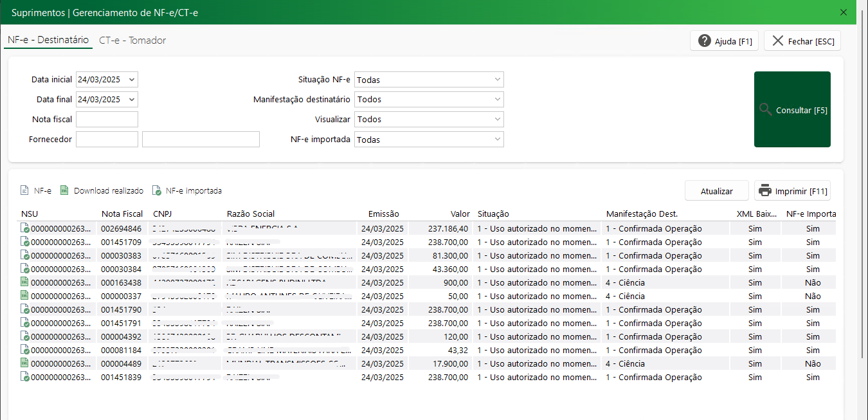Click row icon for nota 001451790

coord(25,309)
